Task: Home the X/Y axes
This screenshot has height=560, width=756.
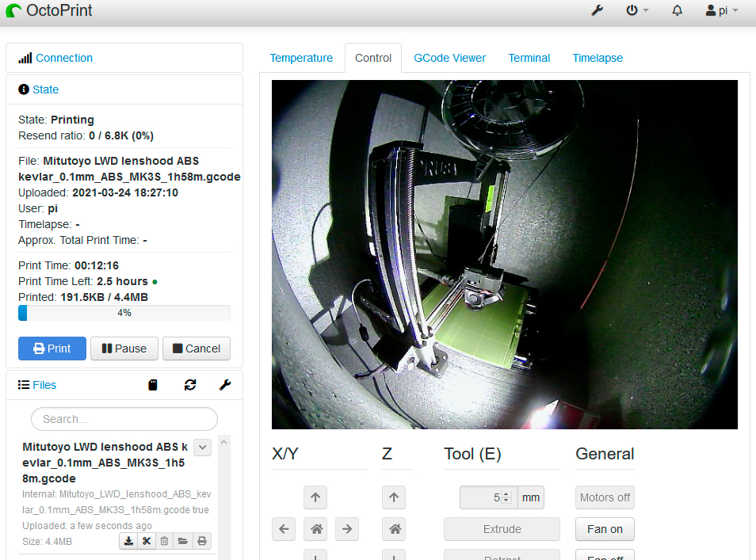Action: point(315,528)
